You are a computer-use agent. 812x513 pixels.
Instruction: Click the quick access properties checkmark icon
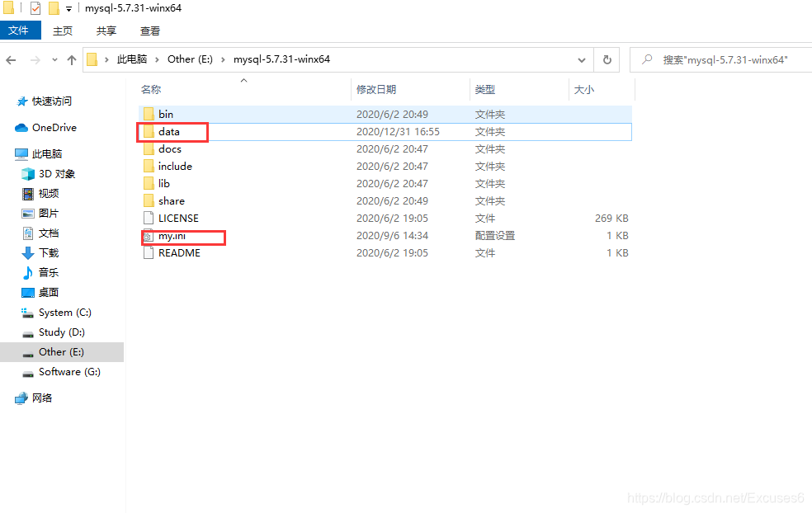click(x=35, y=8)
